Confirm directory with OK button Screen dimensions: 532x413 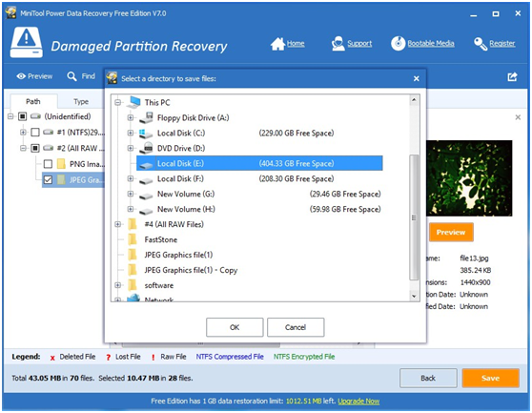(x=235, y=327)
